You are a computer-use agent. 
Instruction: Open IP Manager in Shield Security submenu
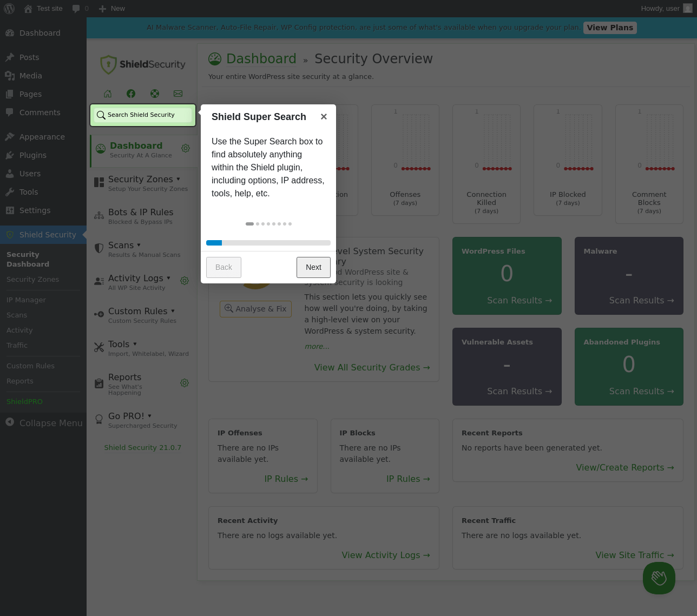[x=26, y=300]
